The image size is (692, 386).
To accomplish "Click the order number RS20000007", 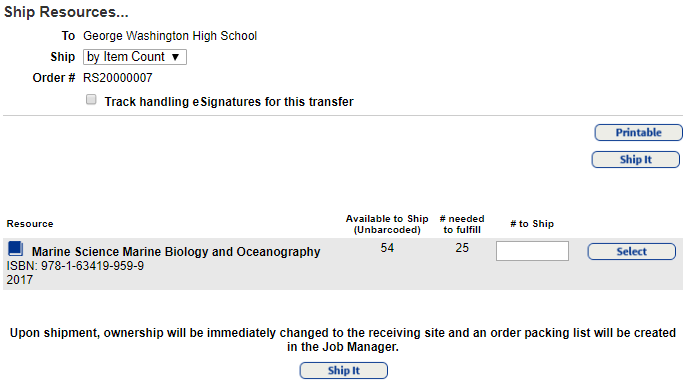I will point(118,78).
